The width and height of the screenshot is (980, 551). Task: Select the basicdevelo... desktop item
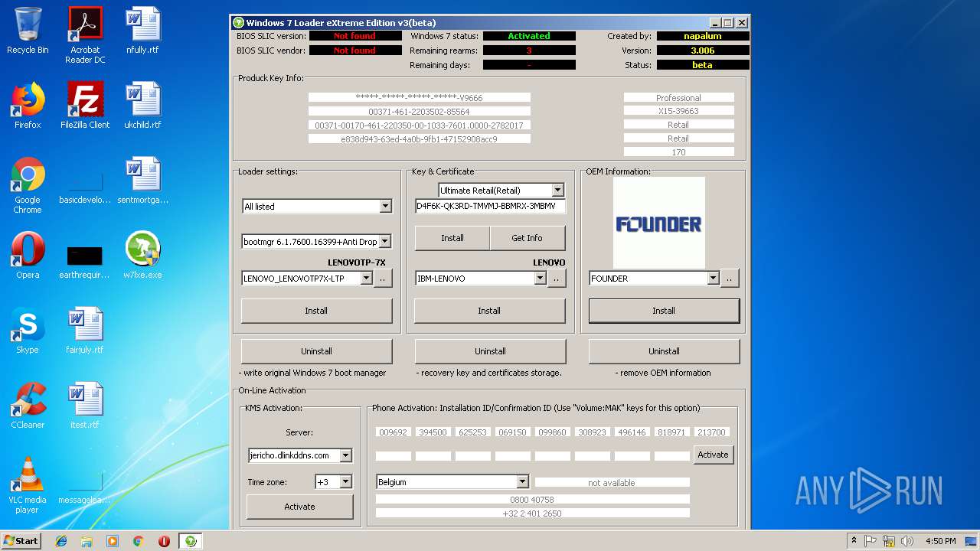[x=85, y=188]
